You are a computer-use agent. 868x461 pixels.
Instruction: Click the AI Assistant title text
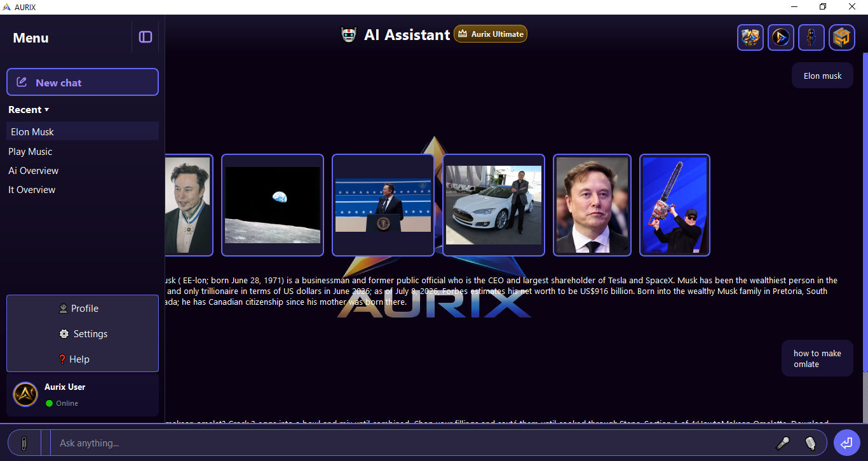pyautogui.click(x=407, y=34)
